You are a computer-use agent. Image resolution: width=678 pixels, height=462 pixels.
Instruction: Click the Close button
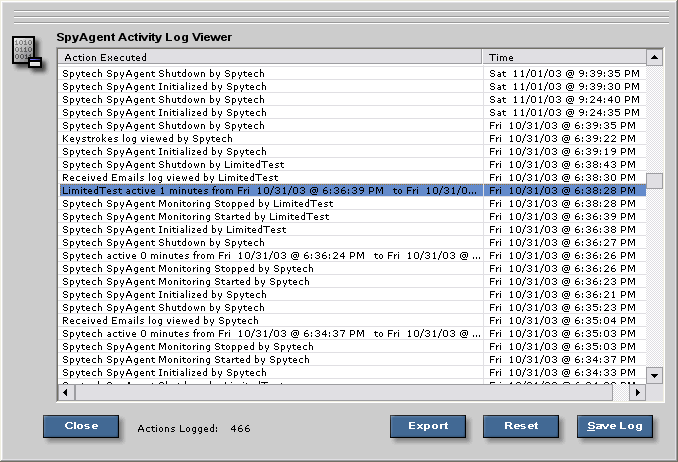click(x=81, y=426)
